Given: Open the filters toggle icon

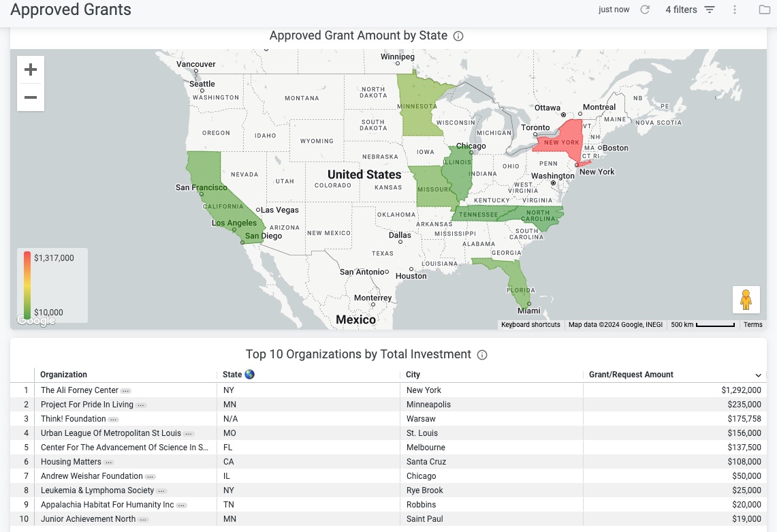Looking at the screenshot, I should point(710,10).
